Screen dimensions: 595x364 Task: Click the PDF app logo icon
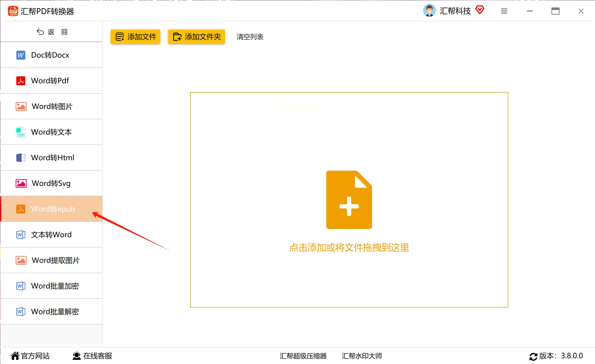tap(13, 11)
